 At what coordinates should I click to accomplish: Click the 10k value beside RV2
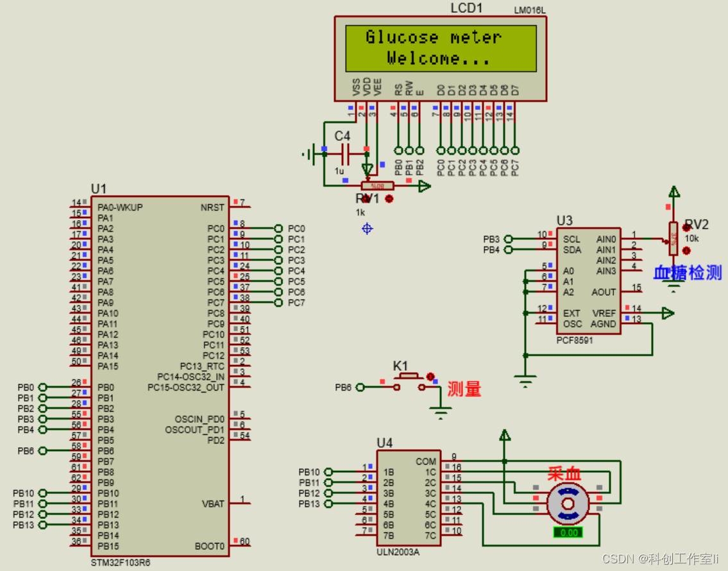tap(692, 239)
